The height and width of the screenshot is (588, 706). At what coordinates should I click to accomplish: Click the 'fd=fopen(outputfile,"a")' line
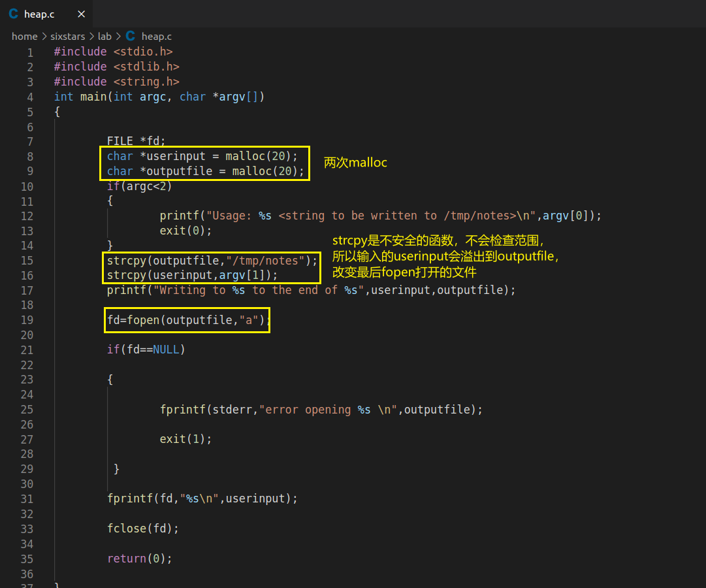click(x=189, y=320)
